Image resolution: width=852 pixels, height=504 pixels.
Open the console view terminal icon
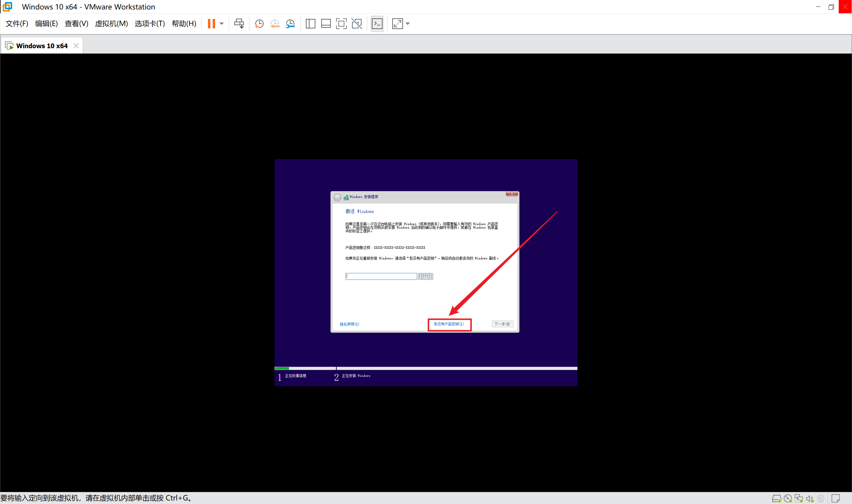377,23
